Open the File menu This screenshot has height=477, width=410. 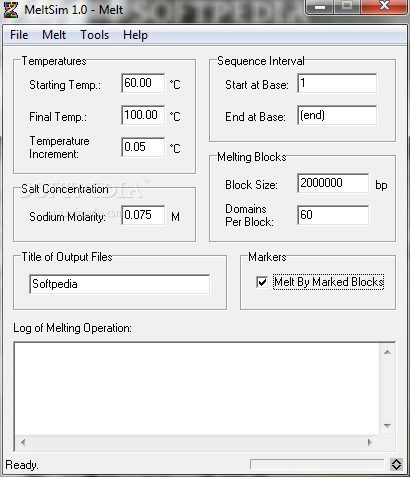point(19,35)
